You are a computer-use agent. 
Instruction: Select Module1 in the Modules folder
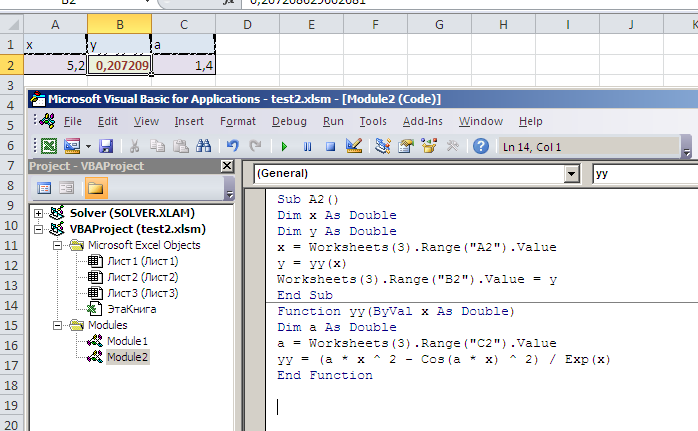tap(127, 342)
